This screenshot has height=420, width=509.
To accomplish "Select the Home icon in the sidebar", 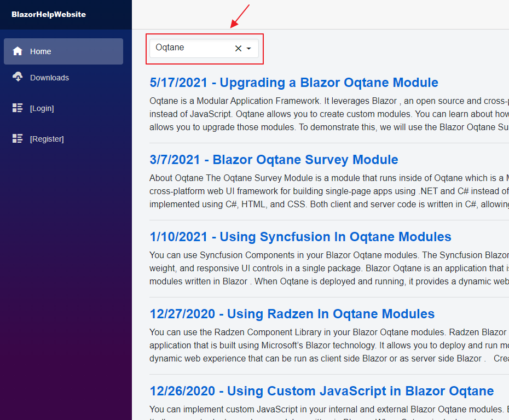I will pos(18,51).
